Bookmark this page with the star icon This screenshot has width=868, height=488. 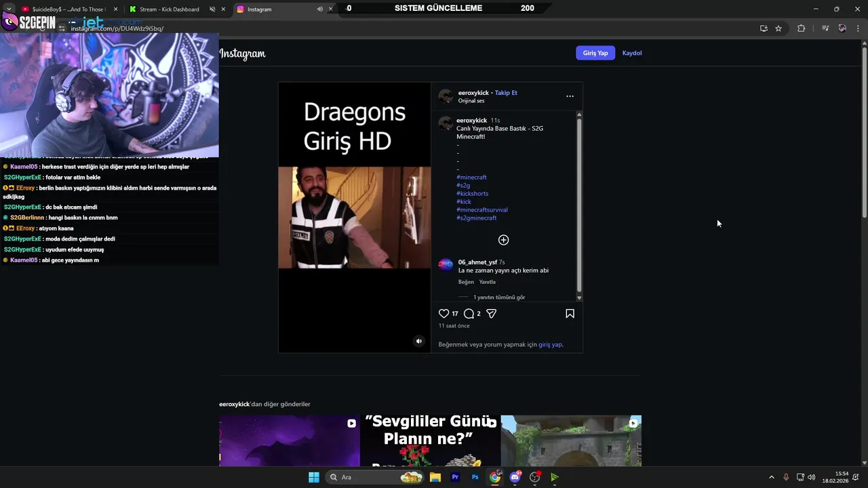pos(778,28)
